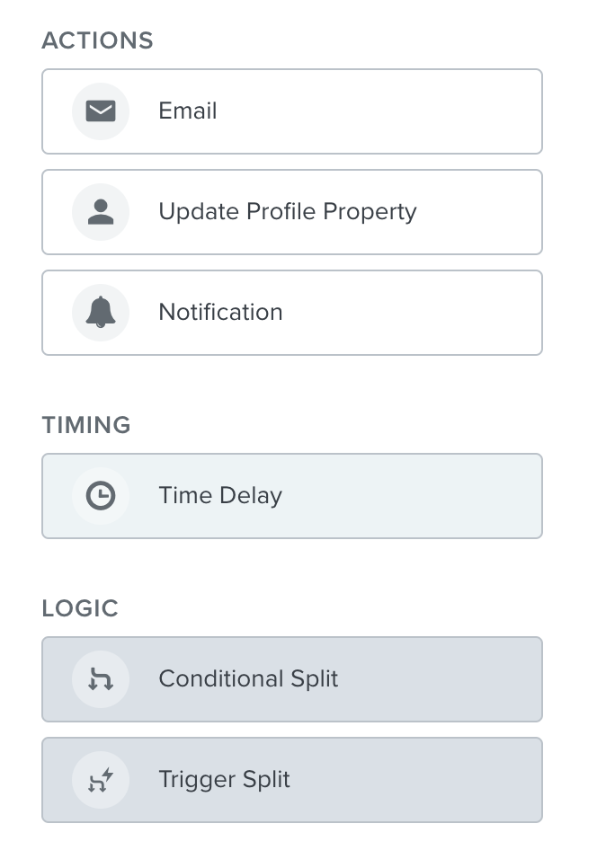Click the ACTIONS section heading
This screenshot has width=606, height=868.
(97, 40)
